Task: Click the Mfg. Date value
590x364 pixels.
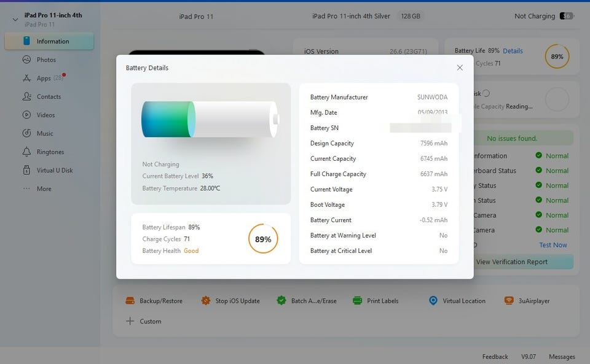Action: [432, 112]
